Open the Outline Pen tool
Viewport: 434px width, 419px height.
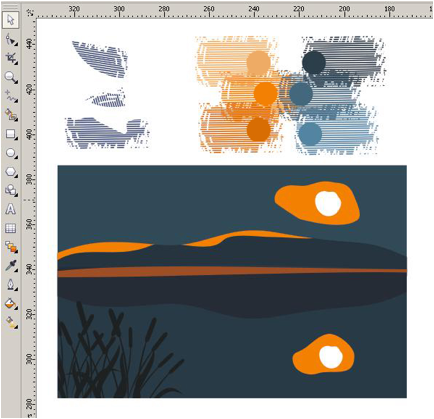tap(11, 285)
